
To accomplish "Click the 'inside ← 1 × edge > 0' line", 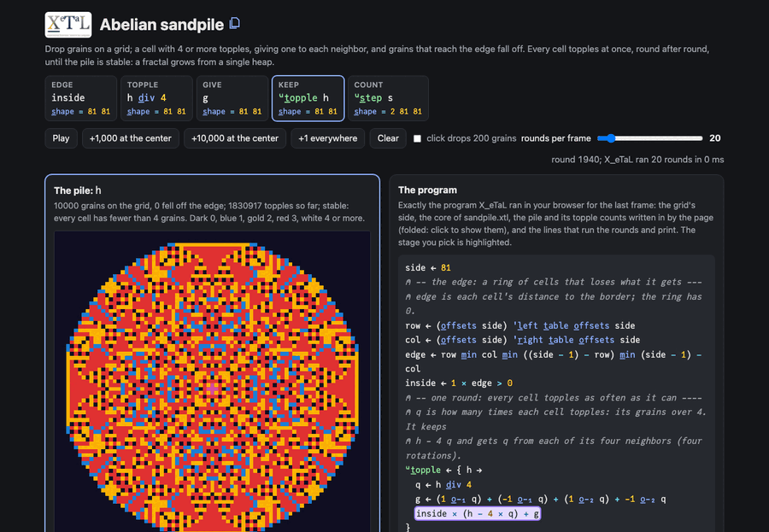I will point(459,383).
